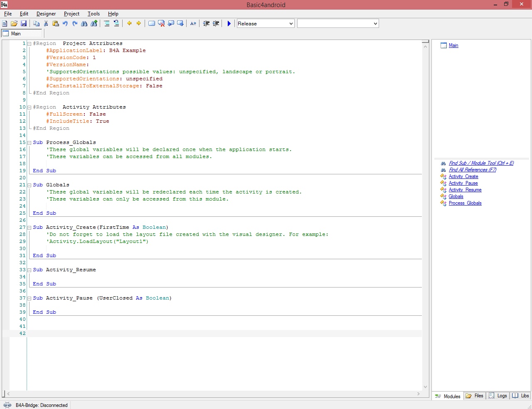Go to next bookmark icon

coord(180,24)
